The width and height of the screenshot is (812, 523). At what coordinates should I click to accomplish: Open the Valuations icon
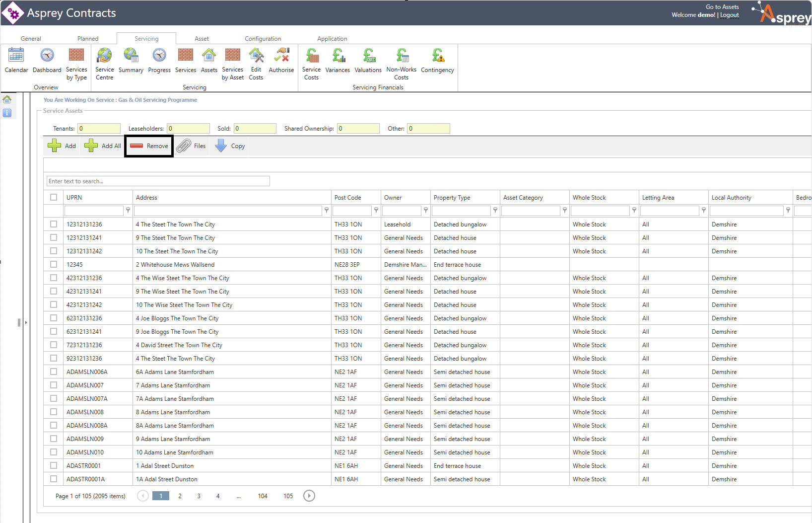368,56
